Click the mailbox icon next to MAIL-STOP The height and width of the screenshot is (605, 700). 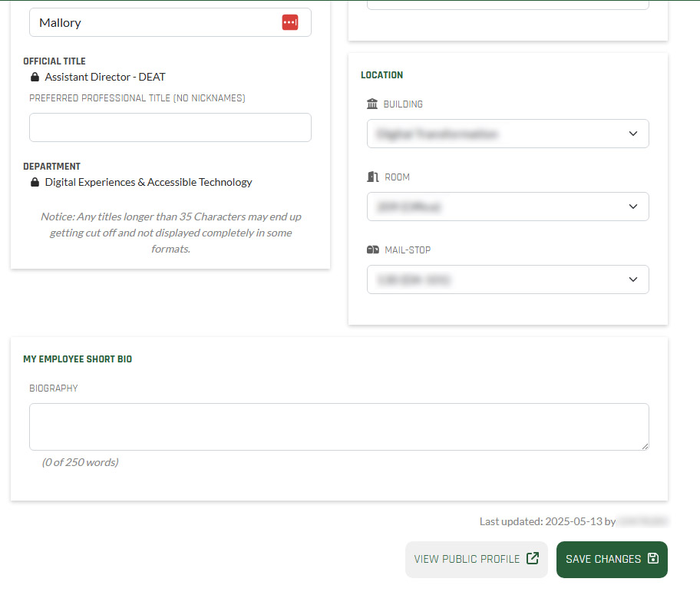(x=373, y=250)
